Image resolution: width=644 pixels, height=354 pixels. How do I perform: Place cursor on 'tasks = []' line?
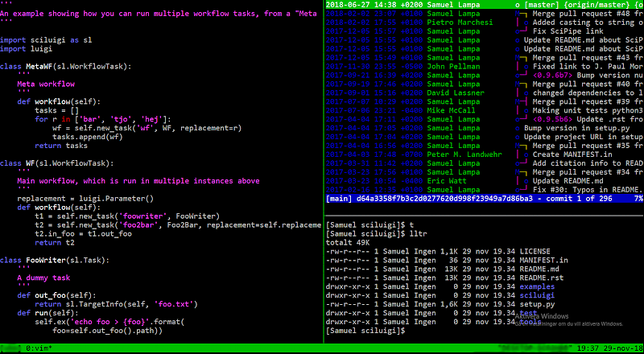coord(56,110)
